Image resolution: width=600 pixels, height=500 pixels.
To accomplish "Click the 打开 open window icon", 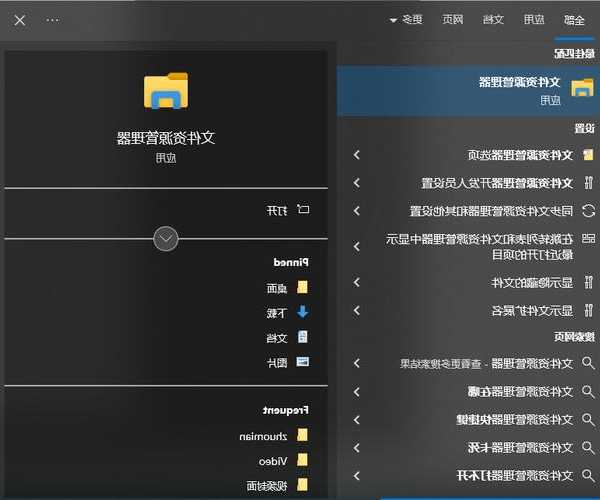I will [x=303, y=209].
